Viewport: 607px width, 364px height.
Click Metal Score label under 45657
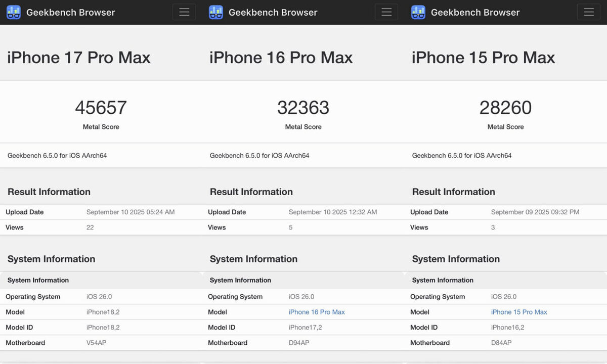coord(101,127)
